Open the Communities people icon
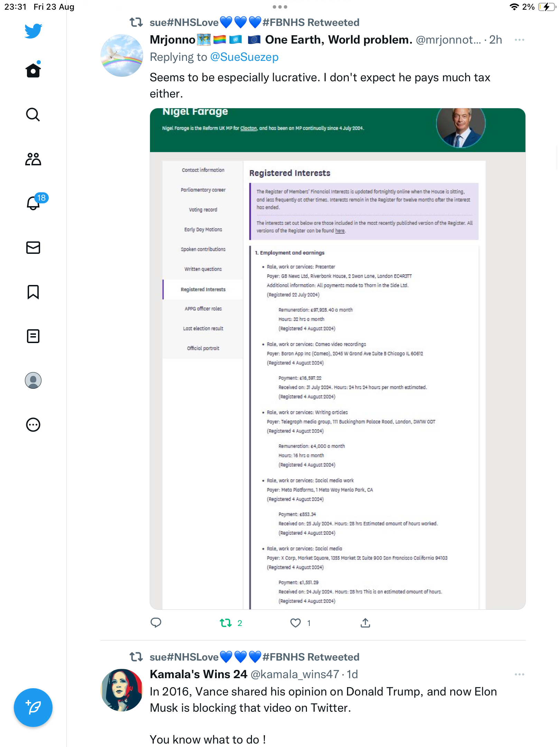560x747 pixels. 33,159
